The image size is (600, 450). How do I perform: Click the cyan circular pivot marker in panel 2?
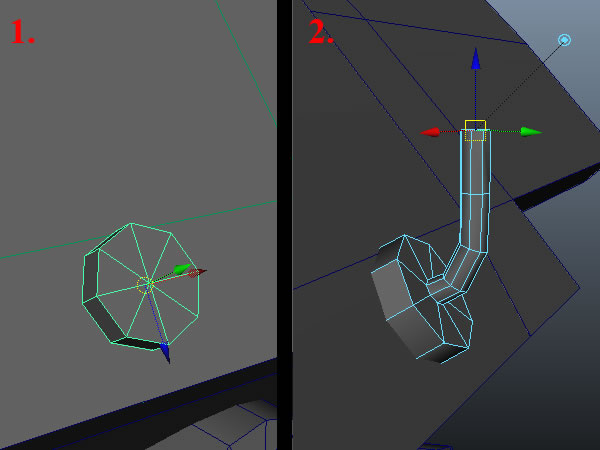point(564,40)
